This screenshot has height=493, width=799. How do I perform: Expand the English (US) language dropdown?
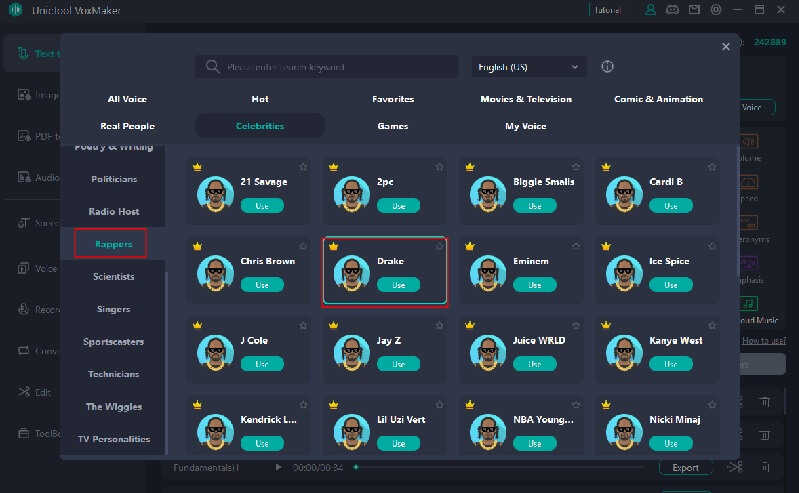click(x=529, y=67)
